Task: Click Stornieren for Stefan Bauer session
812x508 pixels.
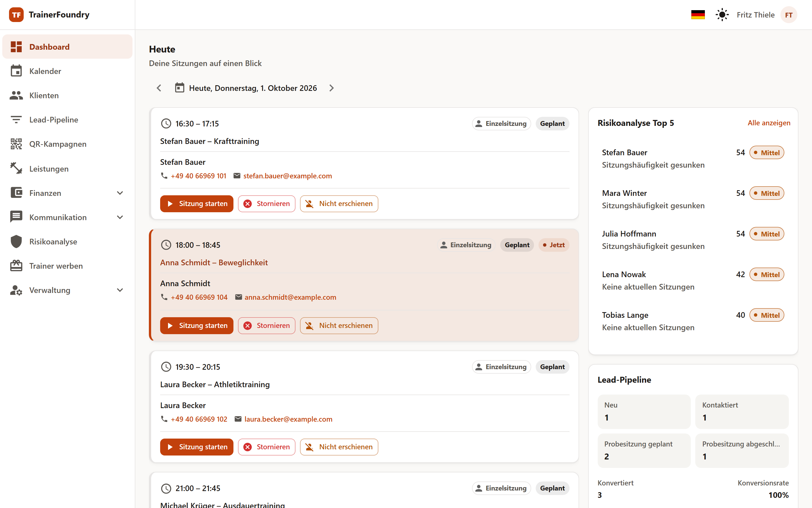Action: point(267,203)
